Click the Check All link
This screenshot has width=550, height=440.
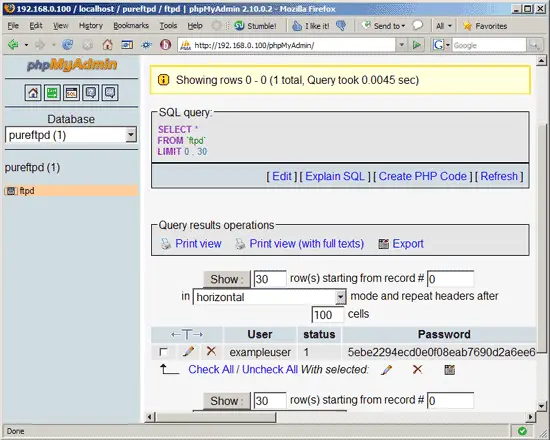tap(211, 369)
